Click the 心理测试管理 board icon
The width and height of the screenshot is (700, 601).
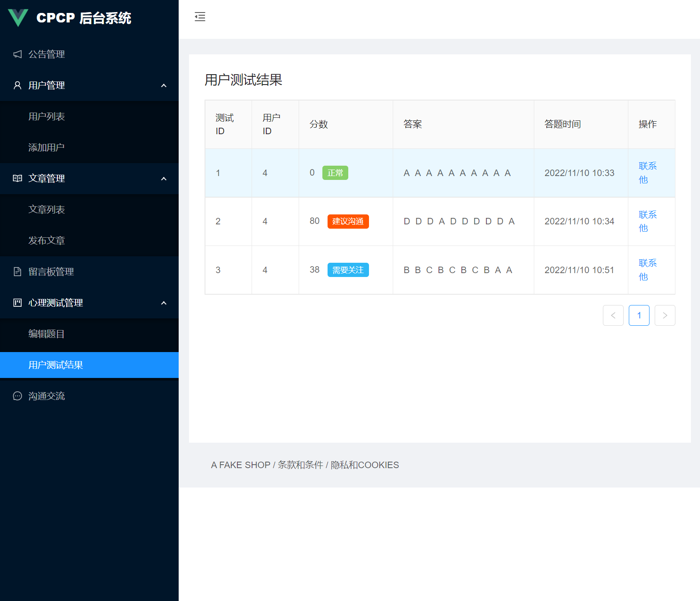point(17,302)
